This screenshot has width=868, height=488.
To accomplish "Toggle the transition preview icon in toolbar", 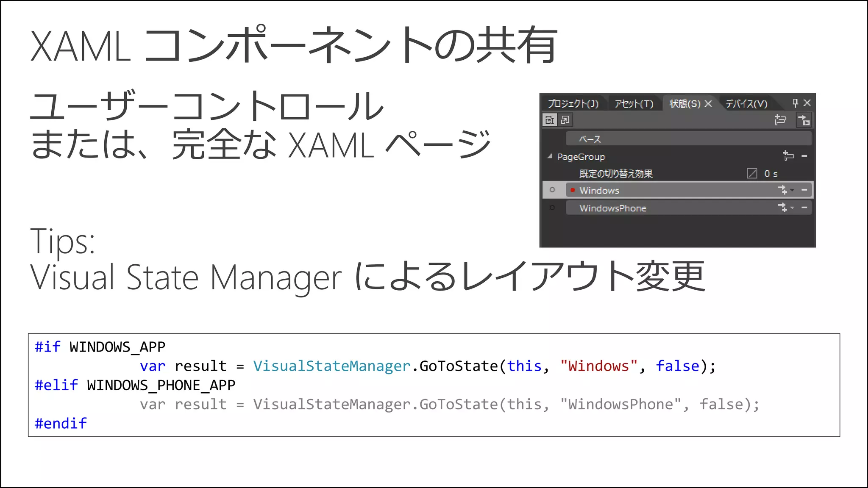I will [x=804, y=120].
